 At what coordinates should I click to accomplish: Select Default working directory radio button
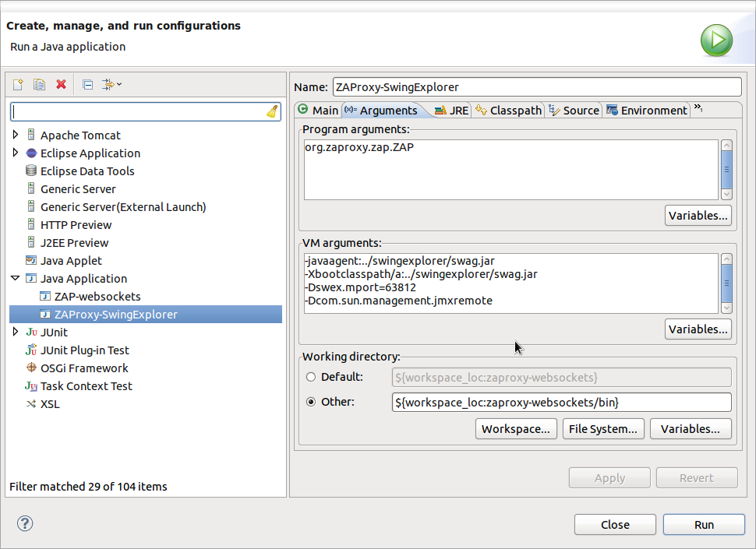pyautogui.click(x=311, y=377)
